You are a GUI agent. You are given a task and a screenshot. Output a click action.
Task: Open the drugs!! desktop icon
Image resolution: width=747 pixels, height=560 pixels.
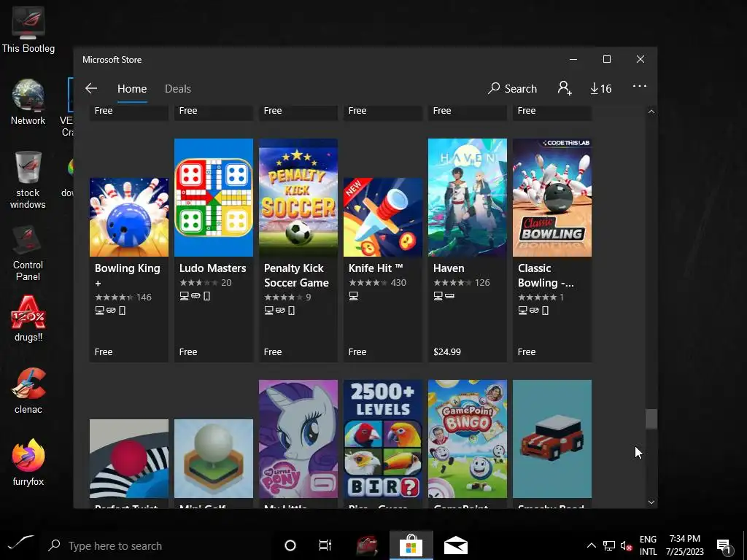tap(28, 319)
